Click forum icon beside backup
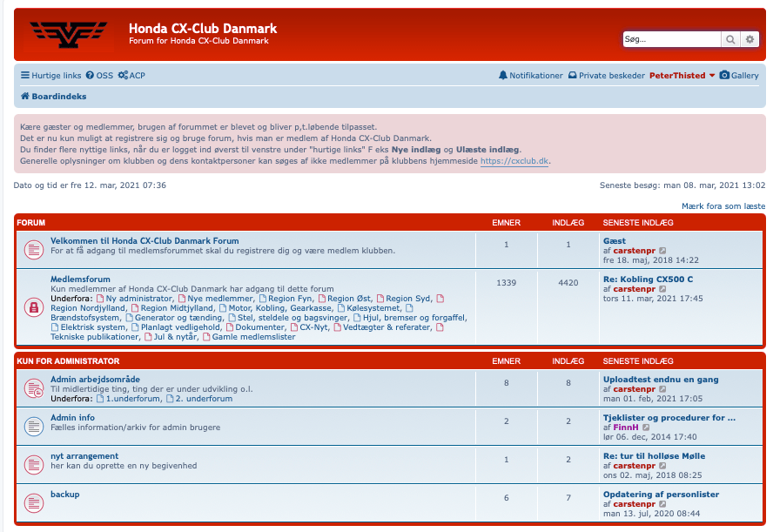Image resolution: width=773 pixels, height=532 pixels. click(x=34, y=503)
